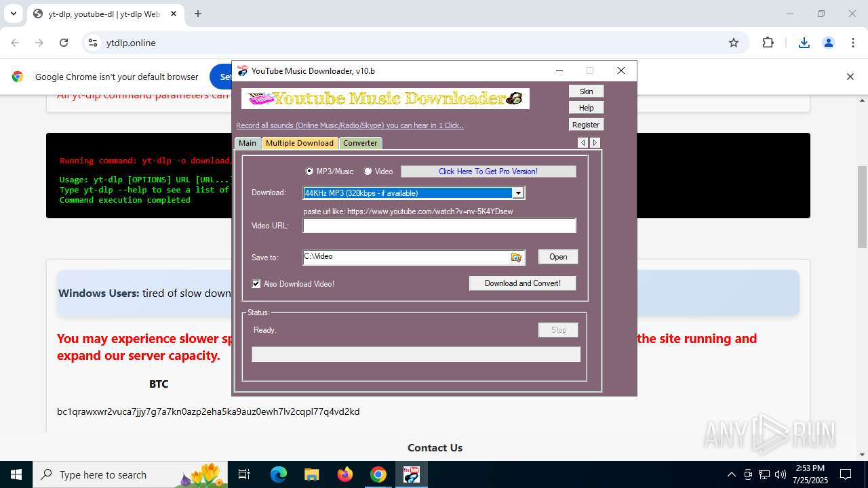This screenshot has width=868, height=488.
Task: Show hidden system tray icons
Action: click(x=731, y=474)
